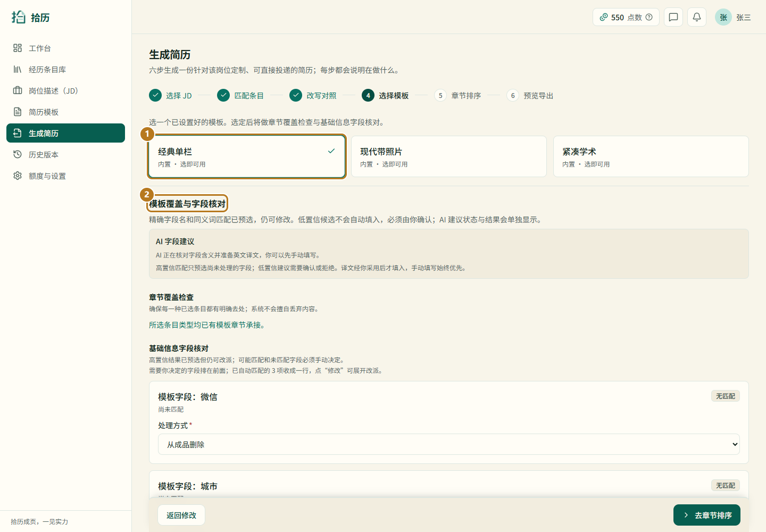This screenshot has width=766, height=532.
Task: Jump to step 5 章节排序
Action: click(x=458, y=95)
